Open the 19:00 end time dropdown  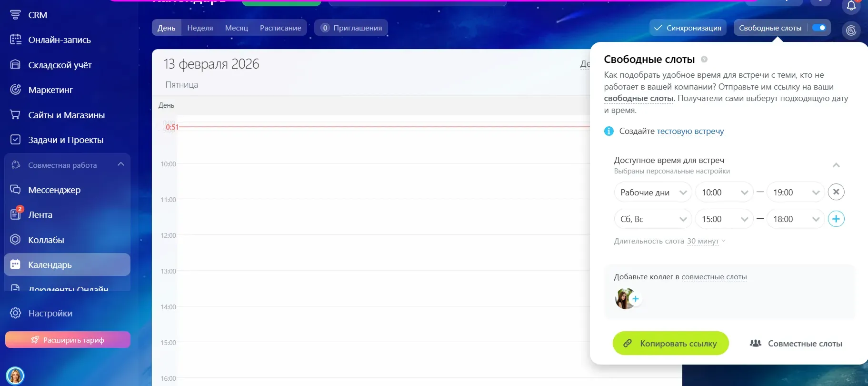pos(795,193)
